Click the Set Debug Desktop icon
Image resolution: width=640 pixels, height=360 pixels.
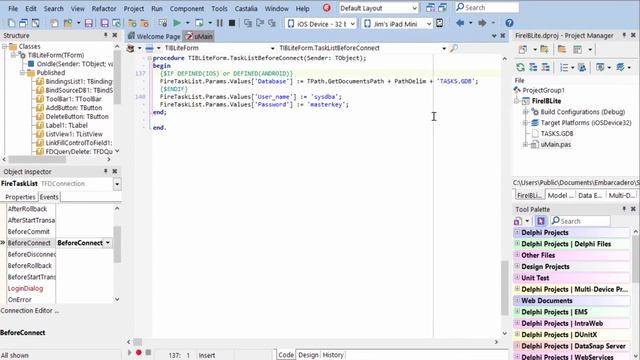[442, 8]
